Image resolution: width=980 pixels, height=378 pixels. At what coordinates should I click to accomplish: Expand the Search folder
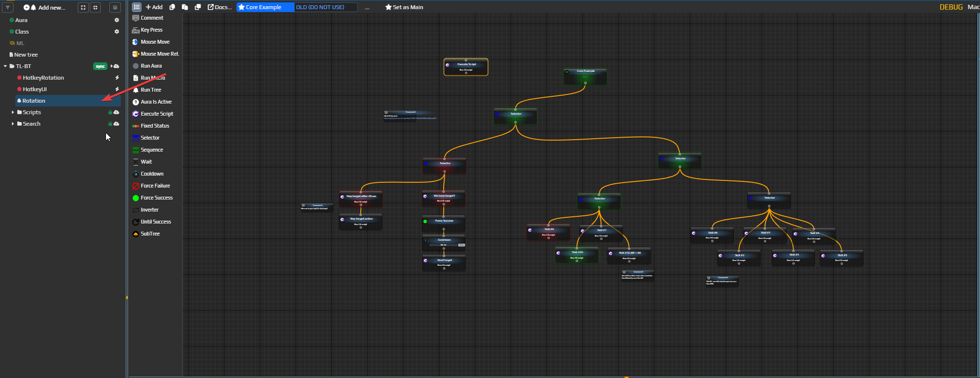[x=13, y=124]
